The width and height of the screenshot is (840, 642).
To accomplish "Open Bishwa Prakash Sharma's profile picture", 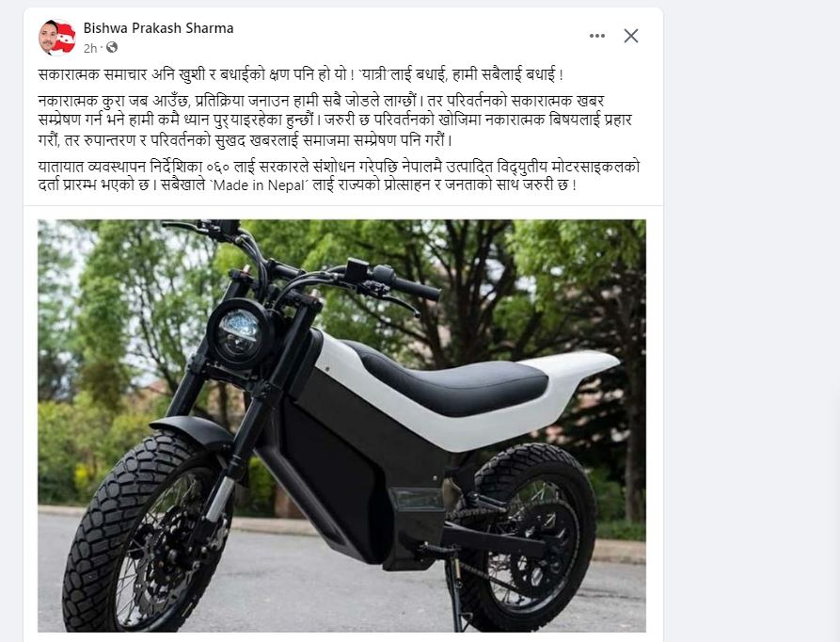I will point(56,37).
